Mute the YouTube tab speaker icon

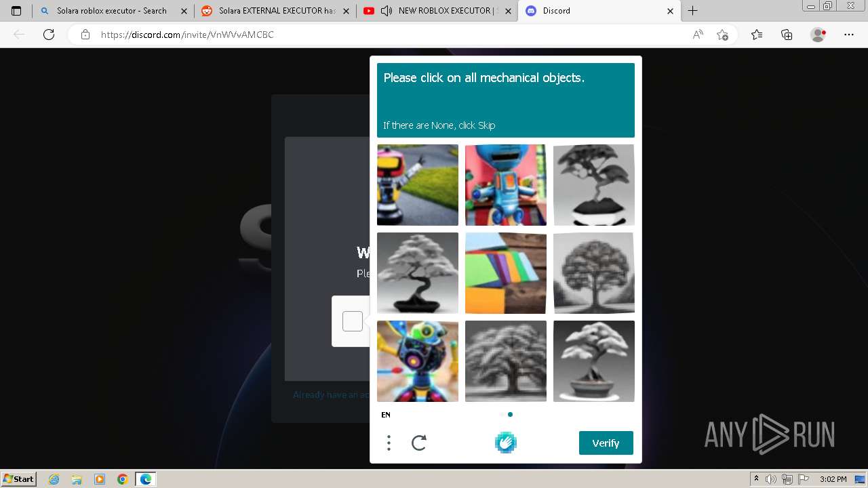[x=387, y=11]
